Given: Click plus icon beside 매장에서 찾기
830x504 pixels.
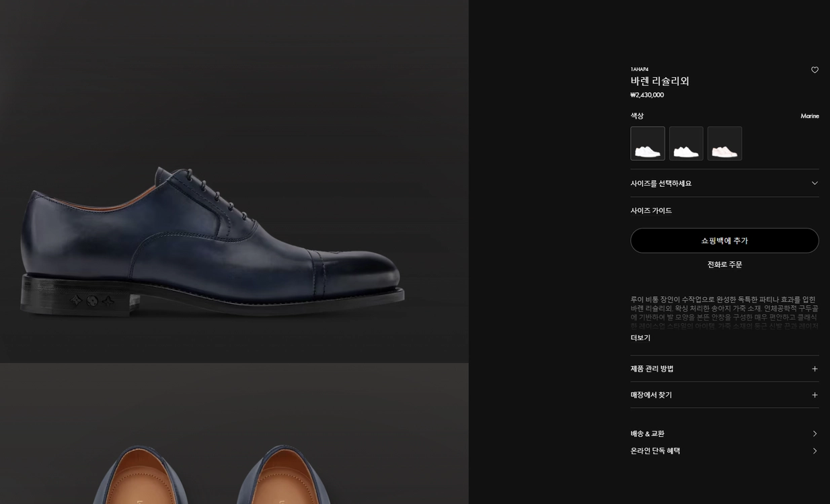Looking at the screenshot, I should [815, 395].
